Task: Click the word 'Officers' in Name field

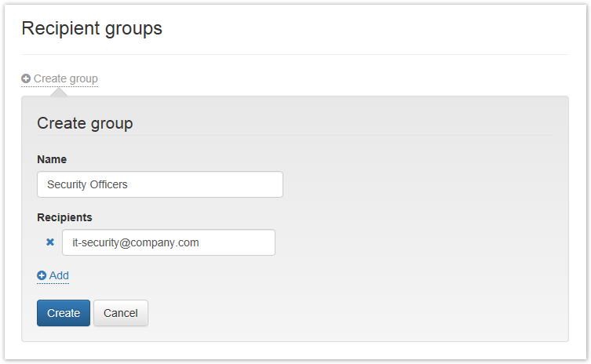Action: tap(108, 184)
